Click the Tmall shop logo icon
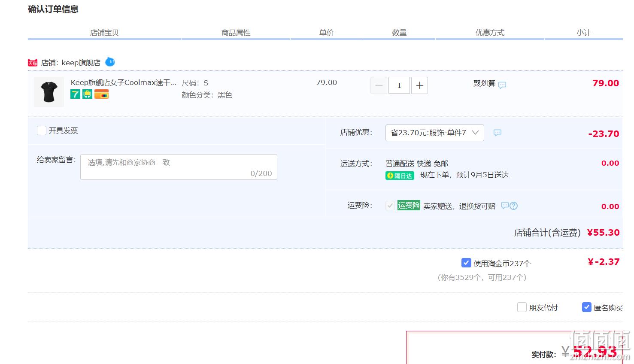 click(x=33, y=63)
